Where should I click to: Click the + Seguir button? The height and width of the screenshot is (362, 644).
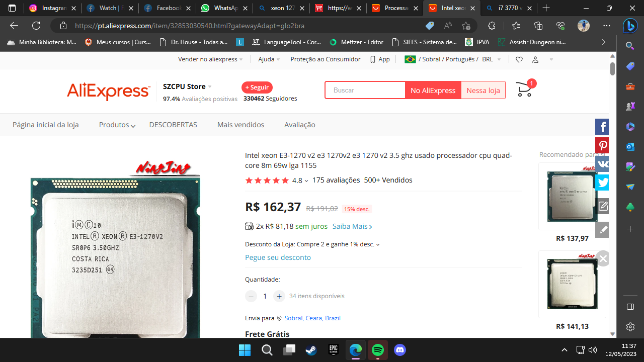click(257, 87)
